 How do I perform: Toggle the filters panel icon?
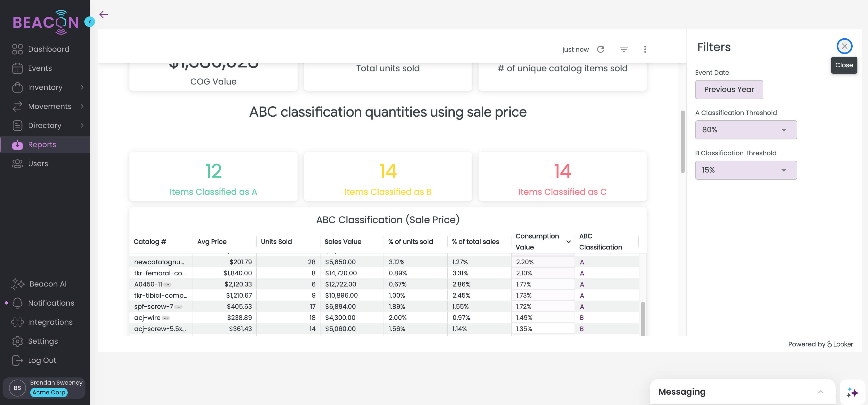(624, 50)
